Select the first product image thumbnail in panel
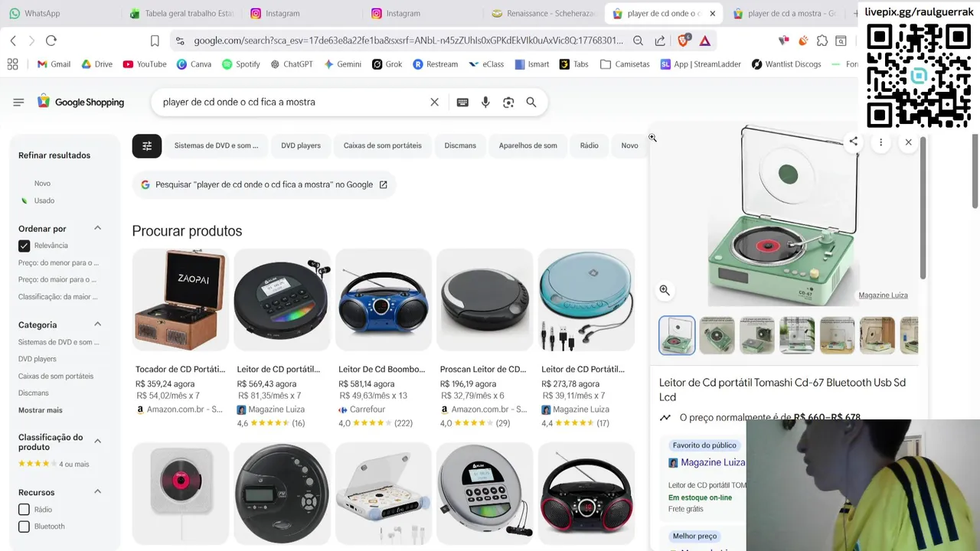This screenshot has width=980, height=551. [x=678, y=335]
